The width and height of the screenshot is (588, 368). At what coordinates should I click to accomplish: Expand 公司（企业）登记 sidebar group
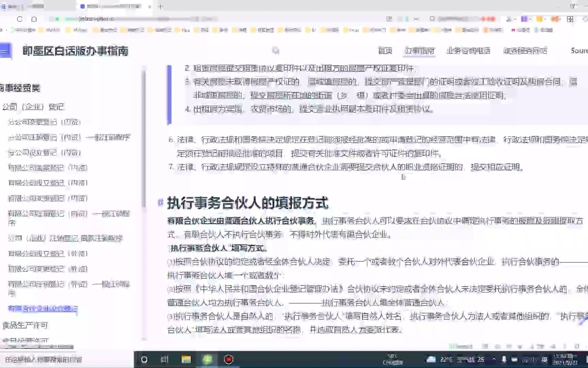tap(33, 107)
